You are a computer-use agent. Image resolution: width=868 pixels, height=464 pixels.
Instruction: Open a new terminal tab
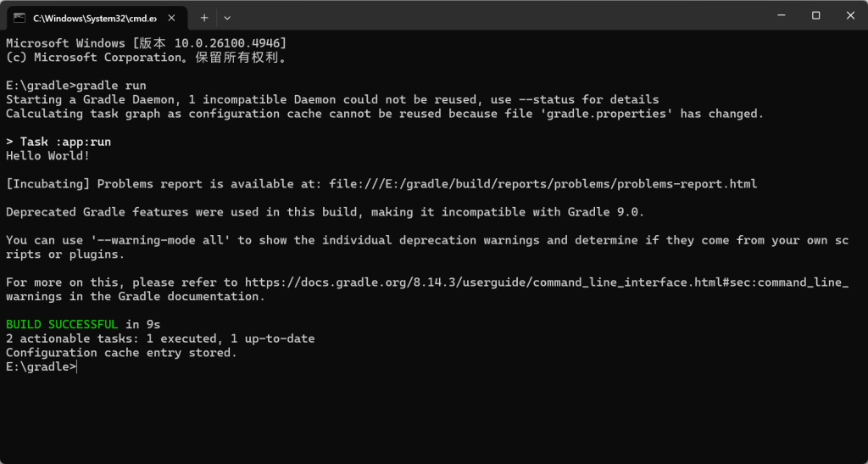pos(204,17)
